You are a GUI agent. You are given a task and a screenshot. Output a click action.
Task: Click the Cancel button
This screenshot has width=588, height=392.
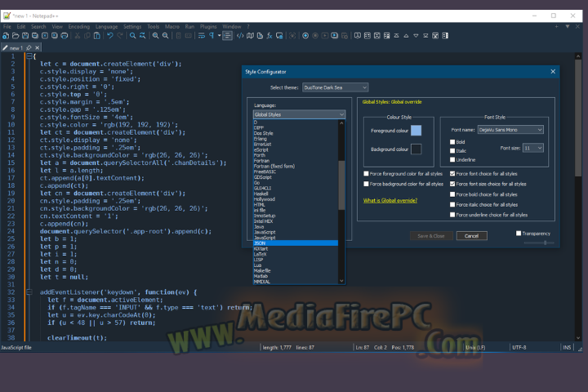pos(471,236)
